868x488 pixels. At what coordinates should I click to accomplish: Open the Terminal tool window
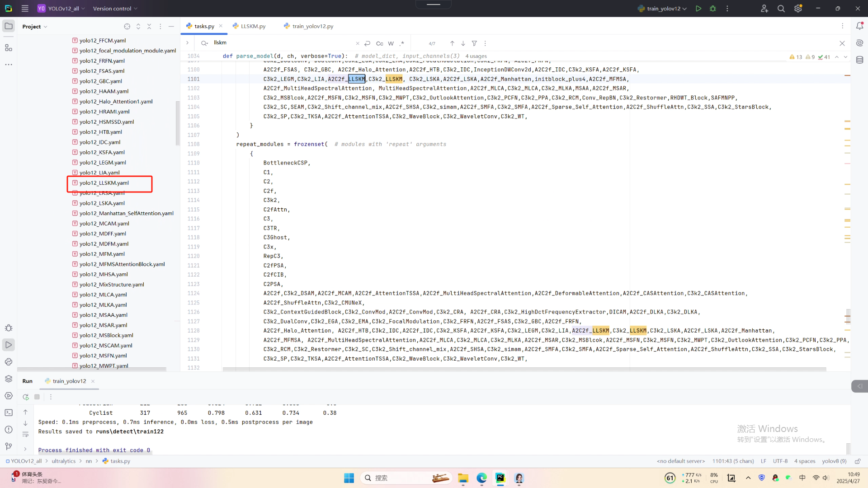coord(9,413)
